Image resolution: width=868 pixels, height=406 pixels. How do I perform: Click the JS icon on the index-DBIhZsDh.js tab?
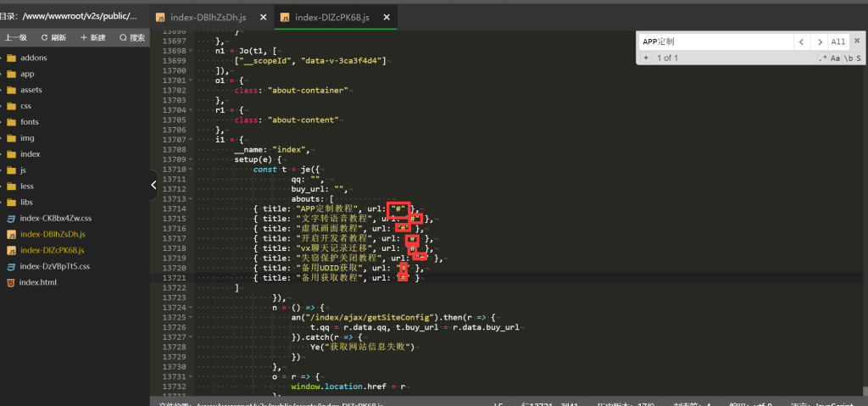pyautogui.click(x=160, y=17)
